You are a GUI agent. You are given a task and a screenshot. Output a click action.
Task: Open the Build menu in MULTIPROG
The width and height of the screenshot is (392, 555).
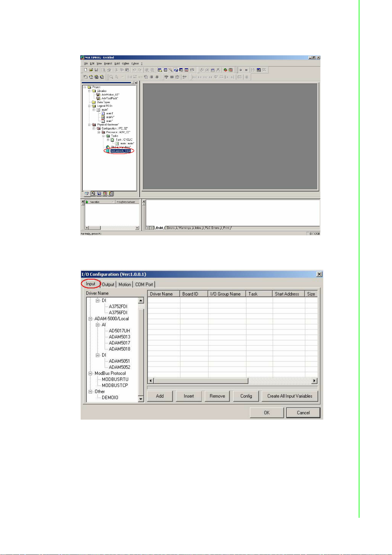[117, 64]
